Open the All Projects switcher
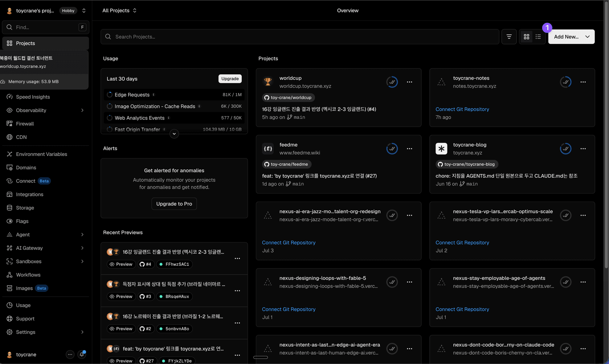This screenshot has height=364, width=609. tap(119, 11)
